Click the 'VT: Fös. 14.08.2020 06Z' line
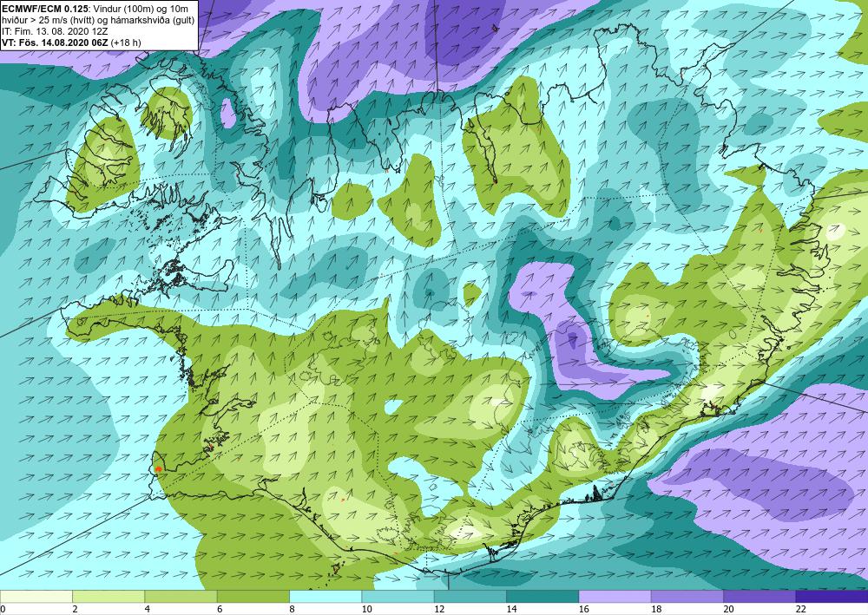Image resolution: width=868 pixels, height=615 pixels. click(56, 42)
